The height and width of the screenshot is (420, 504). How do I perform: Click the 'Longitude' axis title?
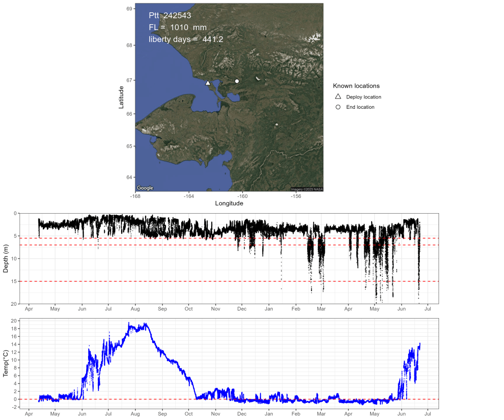point(229,203)
